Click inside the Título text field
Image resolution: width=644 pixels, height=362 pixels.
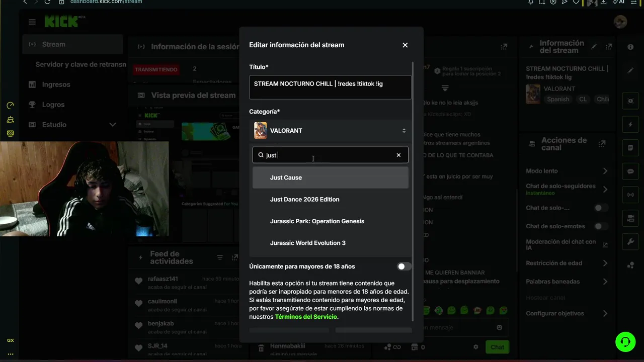pos(330,87)
